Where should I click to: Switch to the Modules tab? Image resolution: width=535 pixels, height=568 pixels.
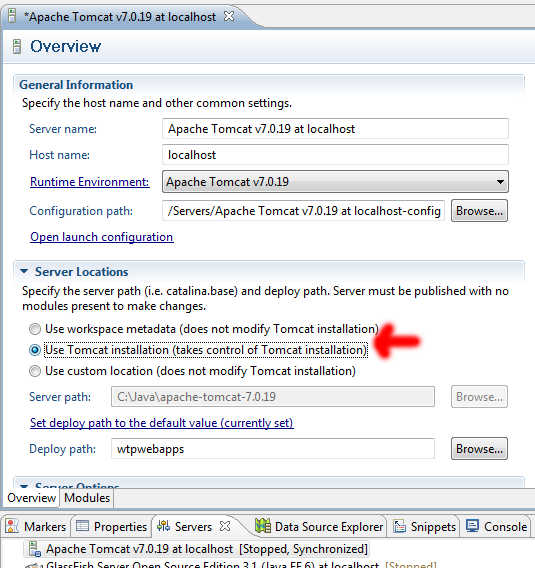click(87, 498)
